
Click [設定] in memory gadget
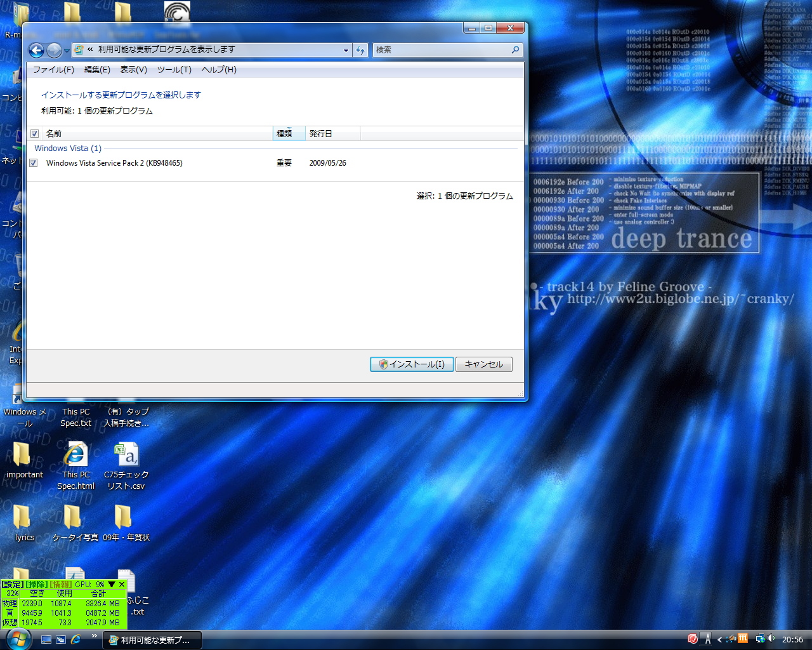coord(13,584)
